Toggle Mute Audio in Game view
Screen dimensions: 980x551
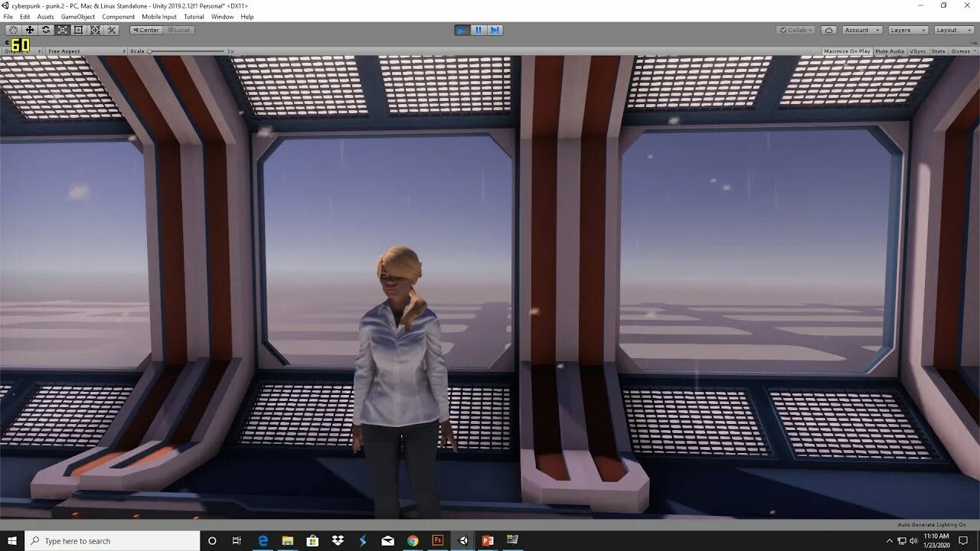point(890,51)
